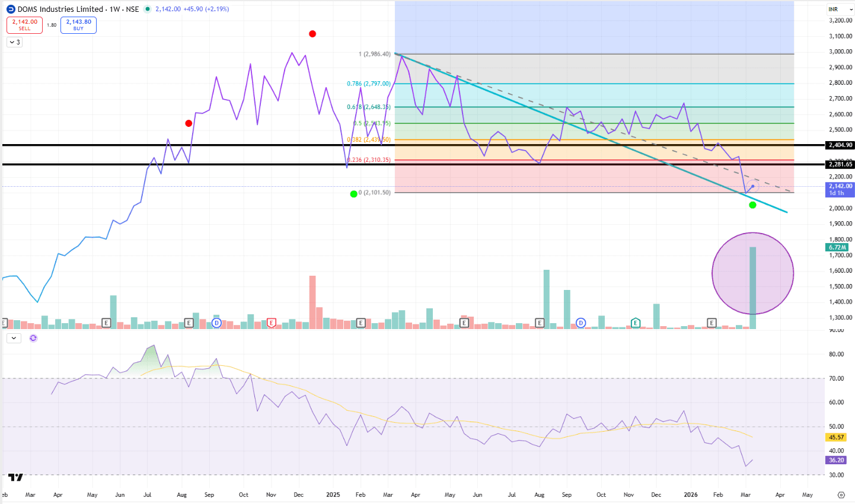Screen dimensions: 855x504
Task: Click the spread value 1.80
Action: pyautogui.click(x=52, y=25)
